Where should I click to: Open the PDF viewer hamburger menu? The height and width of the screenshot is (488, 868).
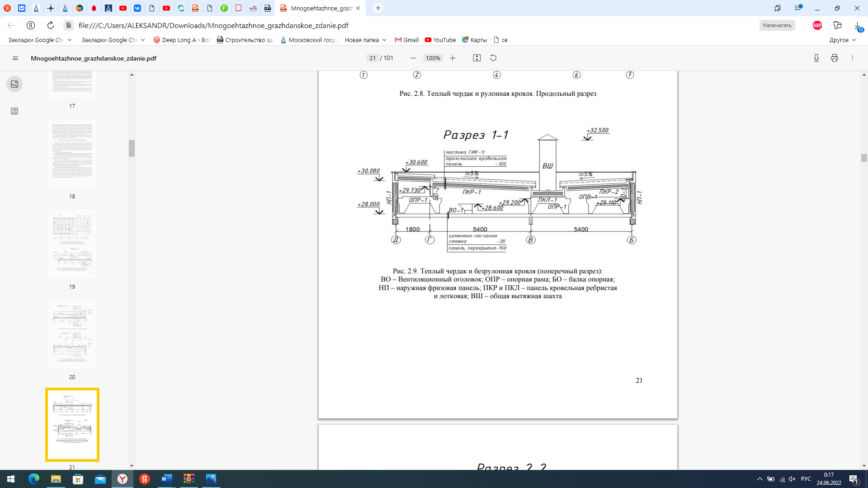click(15, 58)
